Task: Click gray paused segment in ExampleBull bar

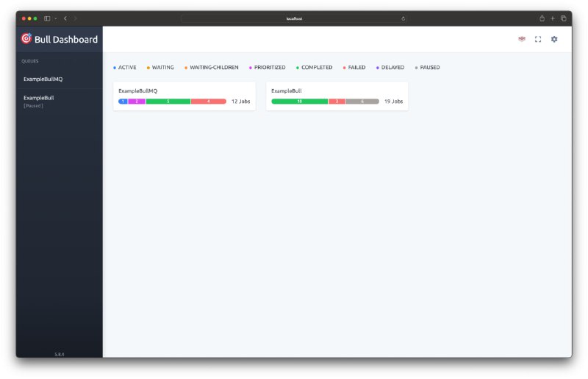Action: pyautogui.click(x=362, y=102)
